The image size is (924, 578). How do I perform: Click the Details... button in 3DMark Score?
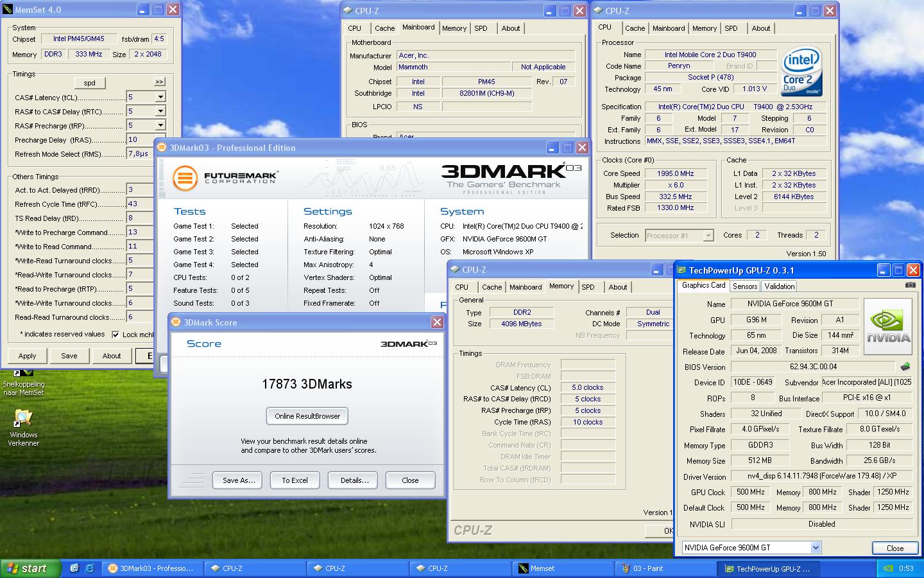354,480
